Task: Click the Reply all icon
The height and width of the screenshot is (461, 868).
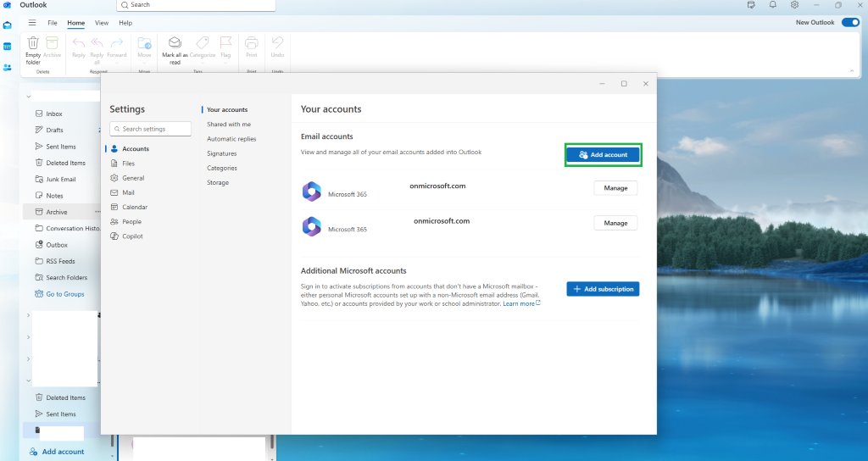Action: pyautogui.click(x=97, y=43)
